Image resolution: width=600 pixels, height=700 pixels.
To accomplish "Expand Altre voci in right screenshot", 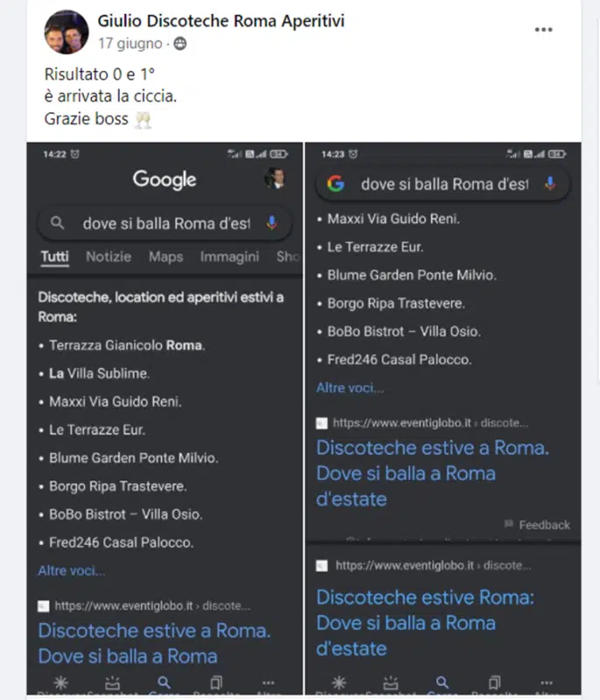I will [350, 388].
